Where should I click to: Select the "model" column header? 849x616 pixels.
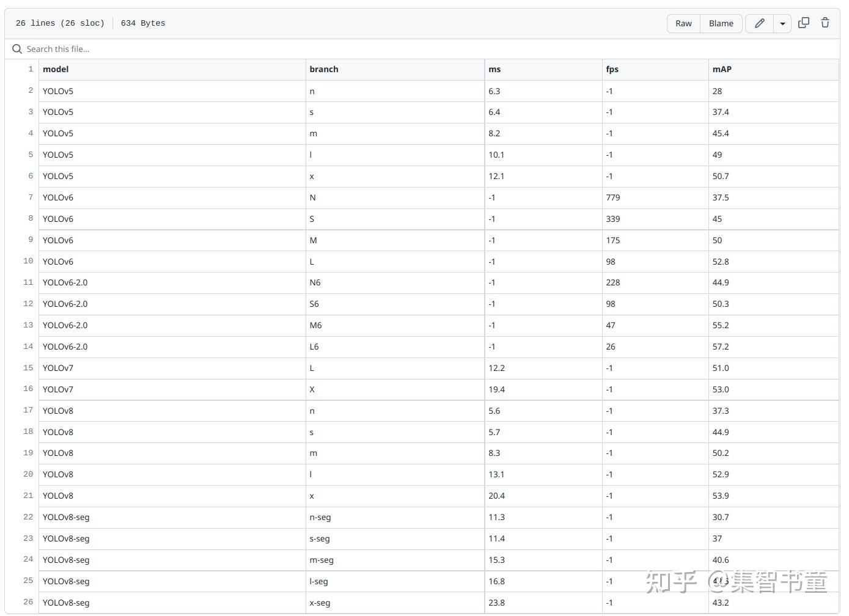(56, 69)
